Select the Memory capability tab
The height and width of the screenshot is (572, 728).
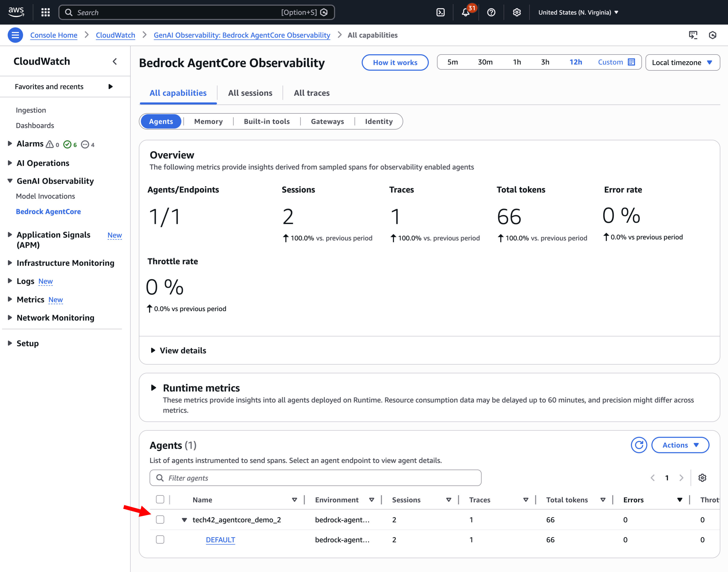click(208, 122)
